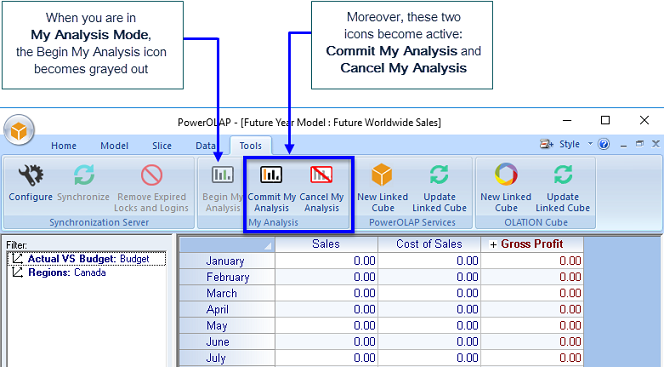Click the Regions dimension icon
This screenshot has height=367, width=664.
[x=17, y=273]
